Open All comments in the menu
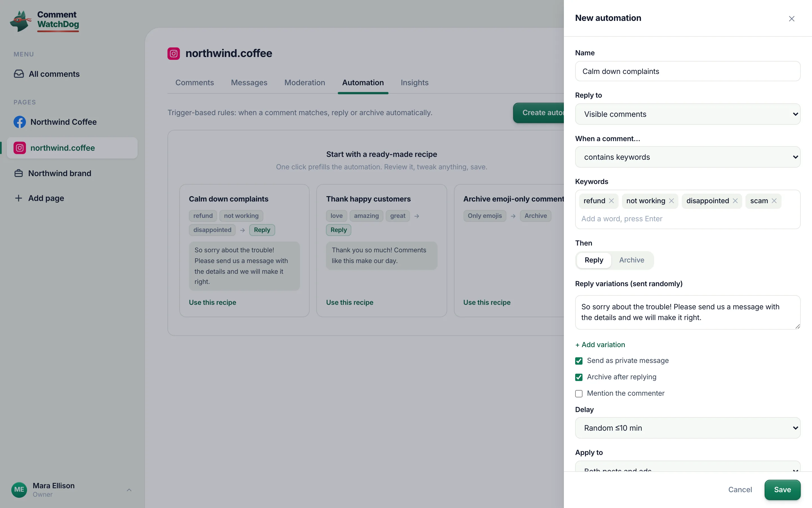812x508 pixels. (x=72, y=74)
